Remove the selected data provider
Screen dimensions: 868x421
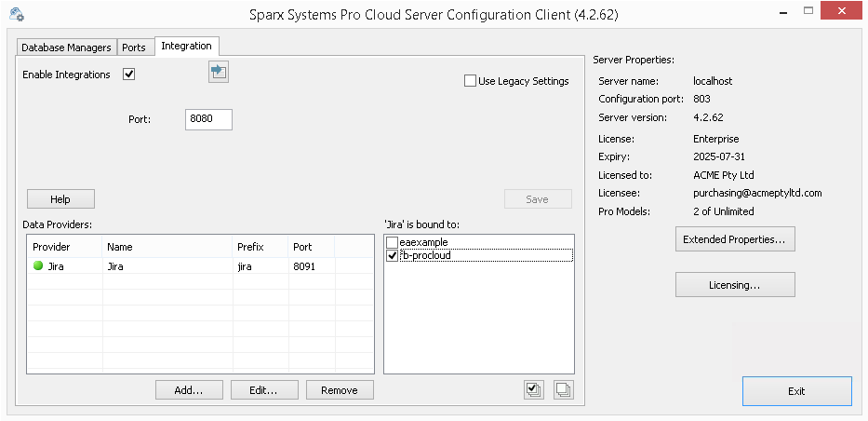click(x=340, y=390)
